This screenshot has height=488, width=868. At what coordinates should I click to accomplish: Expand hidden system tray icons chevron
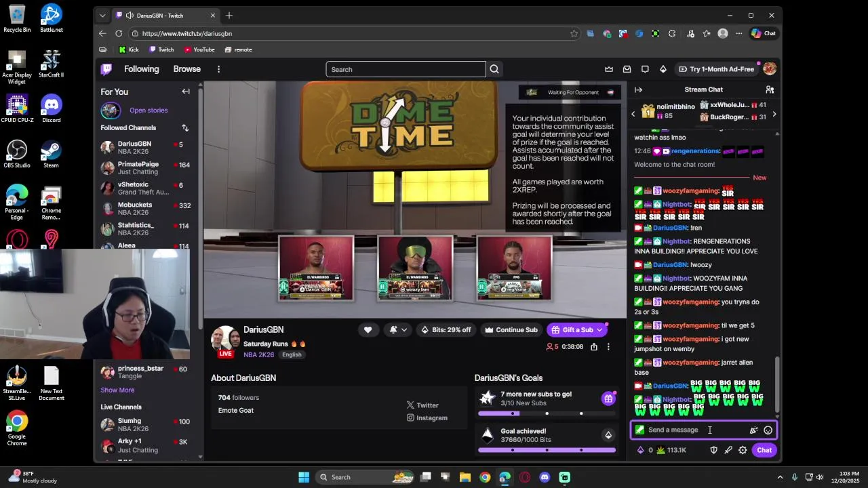[x=780, y=477]
